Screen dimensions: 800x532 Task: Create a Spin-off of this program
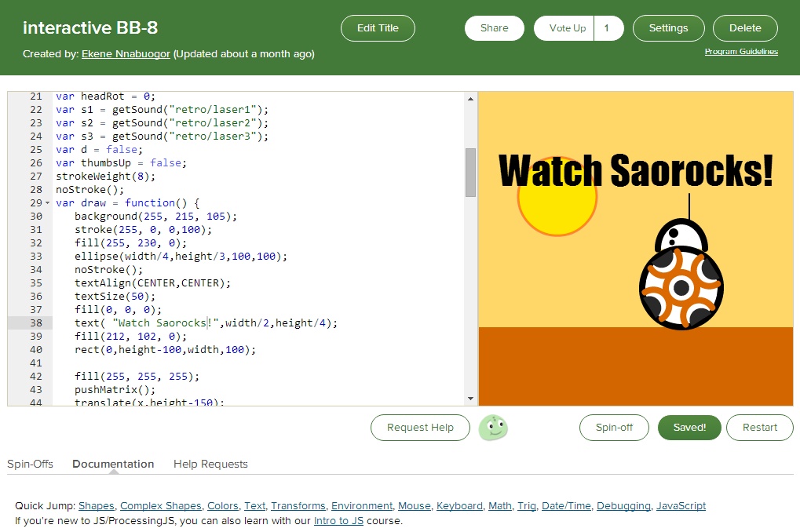[614, 428]
